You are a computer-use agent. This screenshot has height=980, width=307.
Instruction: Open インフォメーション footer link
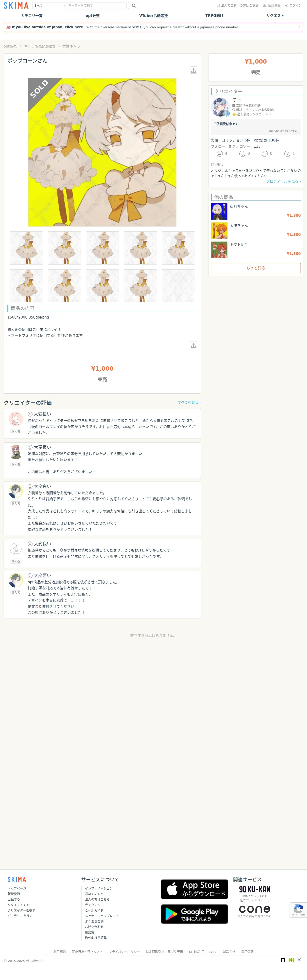(x=99, y=888)
